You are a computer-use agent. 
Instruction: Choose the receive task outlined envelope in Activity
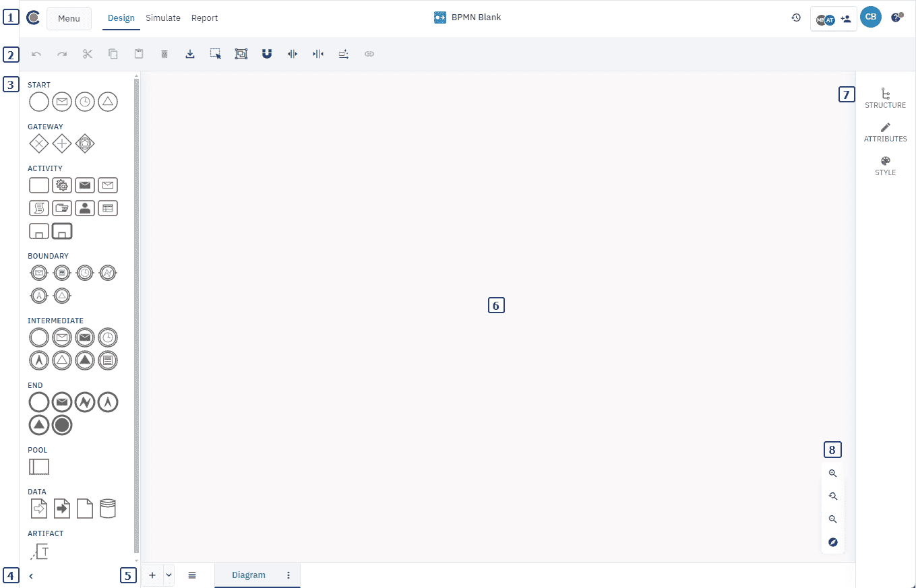108,185
